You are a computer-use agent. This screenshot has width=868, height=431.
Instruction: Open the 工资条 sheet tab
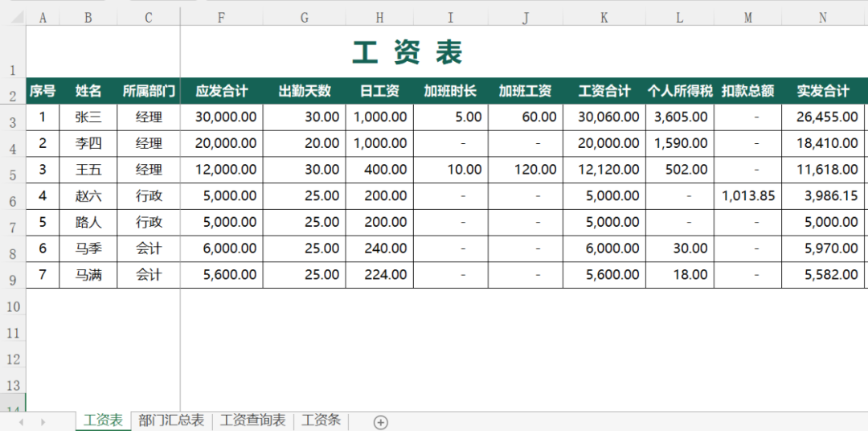[x=321, y=421]
